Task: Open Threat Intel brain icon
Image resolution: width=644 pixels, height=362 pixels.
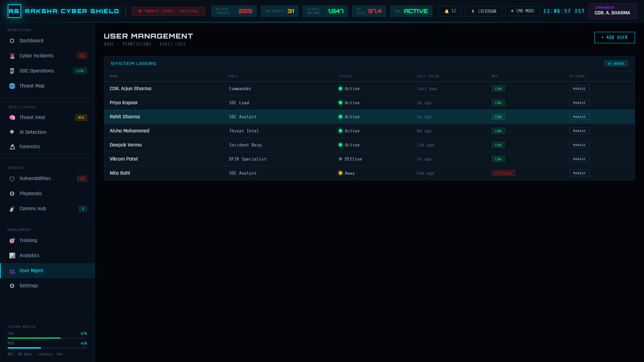Action: click(12, 118)
